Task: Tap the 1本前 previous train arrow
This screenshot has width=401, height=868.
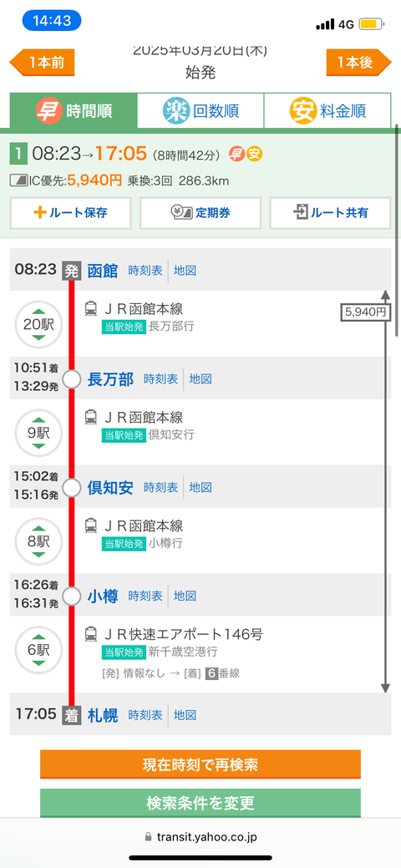Action: (x=42, y=63)
